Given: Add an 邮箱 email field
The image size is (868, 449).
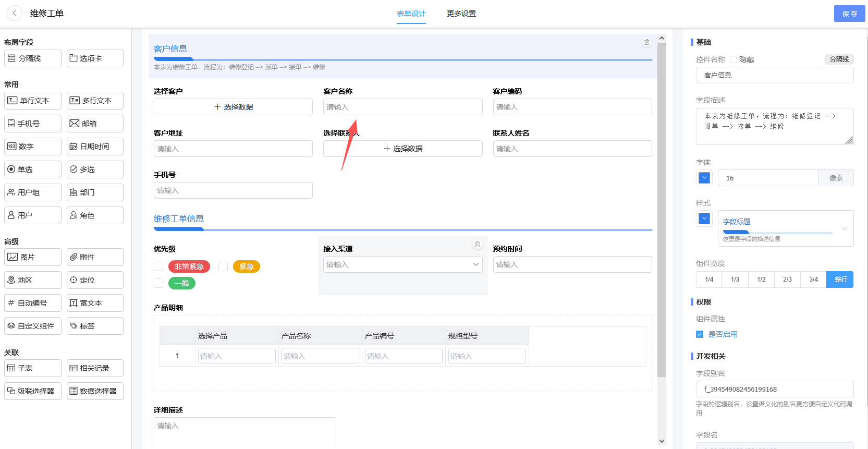Looking at the screenshot, I should click(95, 124).
